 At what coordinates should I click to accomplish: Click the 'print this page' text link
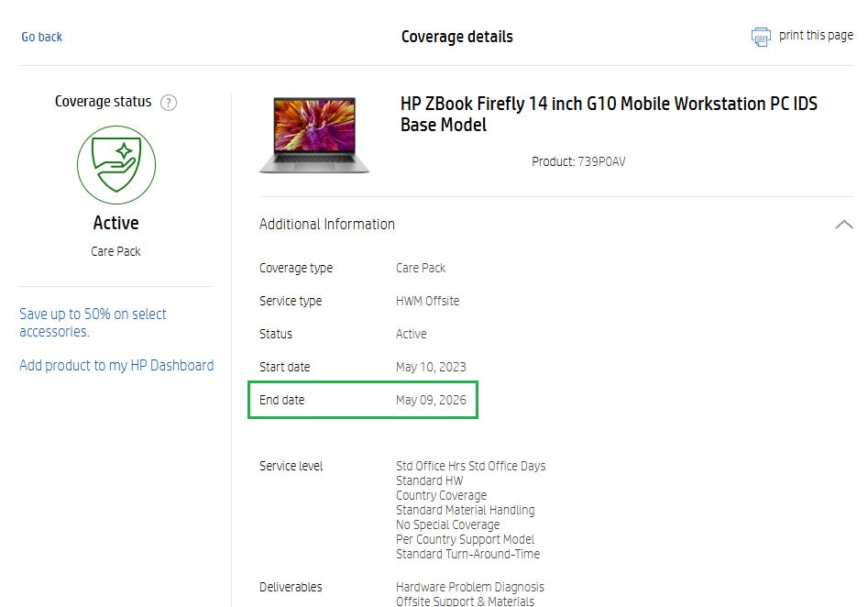(x=816, y=36)
